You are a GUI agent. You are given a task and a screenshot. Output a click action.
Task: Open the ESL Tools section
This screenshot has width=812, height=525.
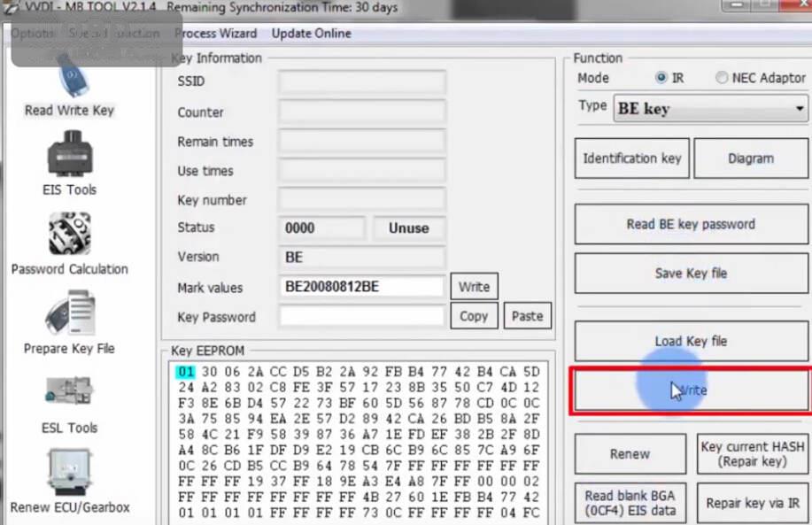pos(69,405)
